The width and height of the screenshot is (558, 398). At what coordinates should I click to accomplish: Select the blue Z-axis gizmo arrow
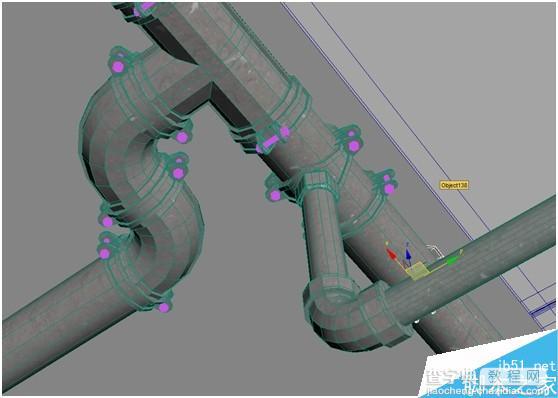coord(408,254)
